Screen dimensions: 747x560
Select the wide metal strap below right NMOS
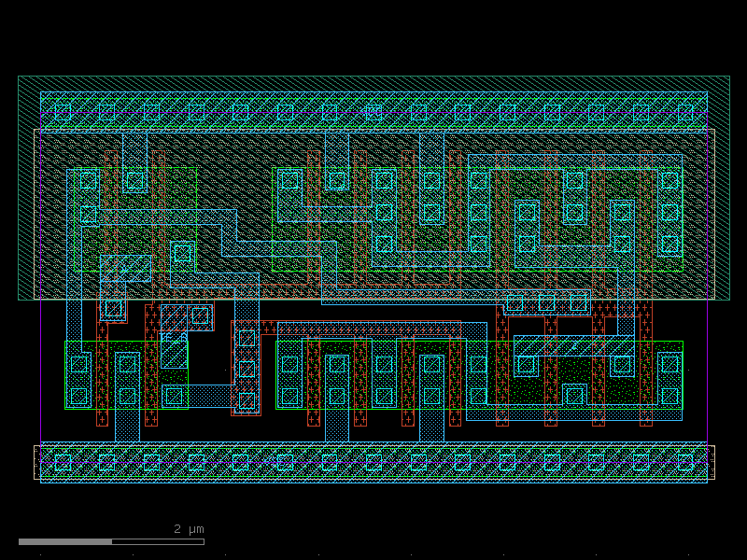click(574, 413)
